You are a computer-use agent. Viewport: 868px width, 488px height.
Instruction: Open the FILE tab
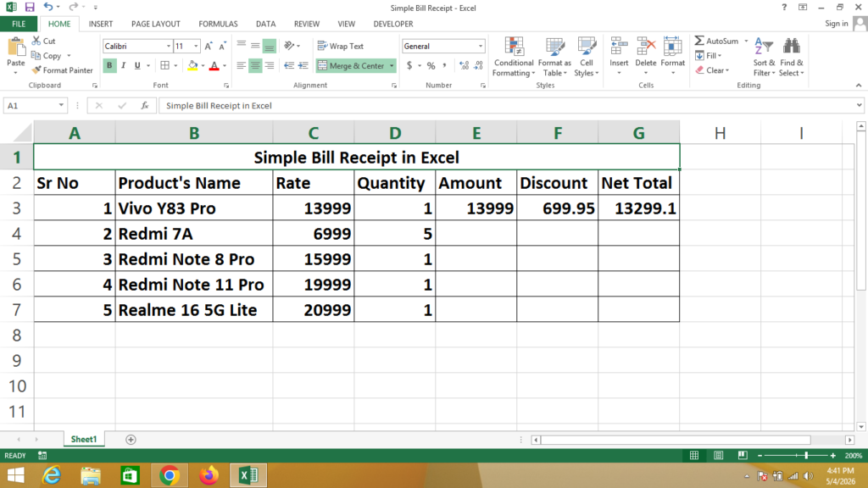coord(19,24)
